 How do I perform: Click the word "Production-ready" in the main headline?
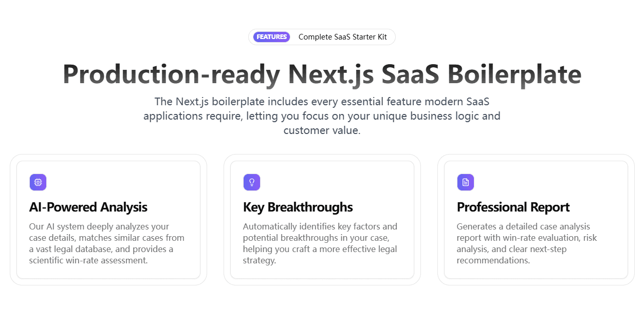[x=171, y=74]
